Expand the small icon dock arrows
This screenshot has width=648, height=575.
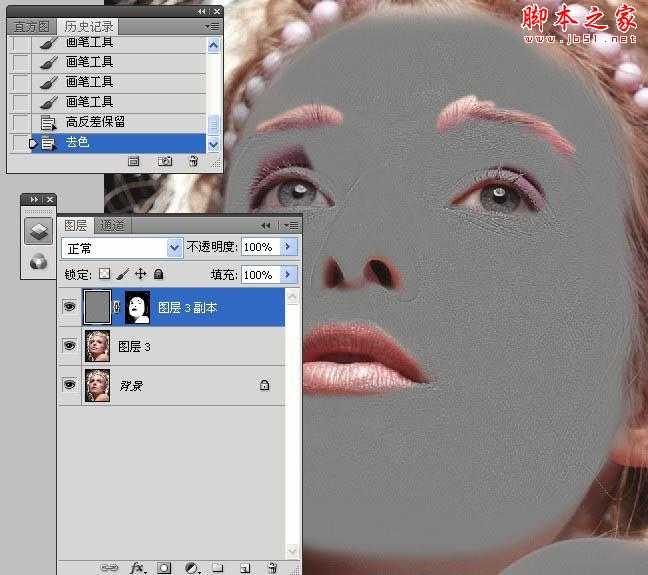tap(34, 200)
